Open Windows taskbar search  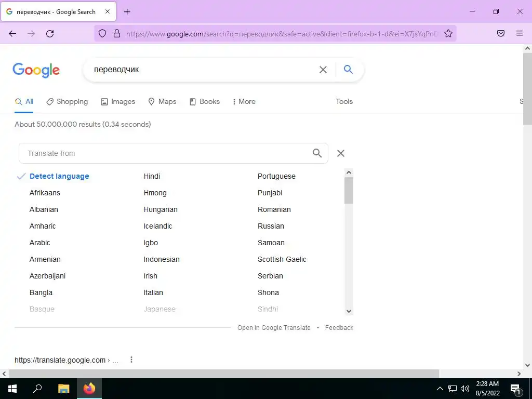(x=37, y=389)
